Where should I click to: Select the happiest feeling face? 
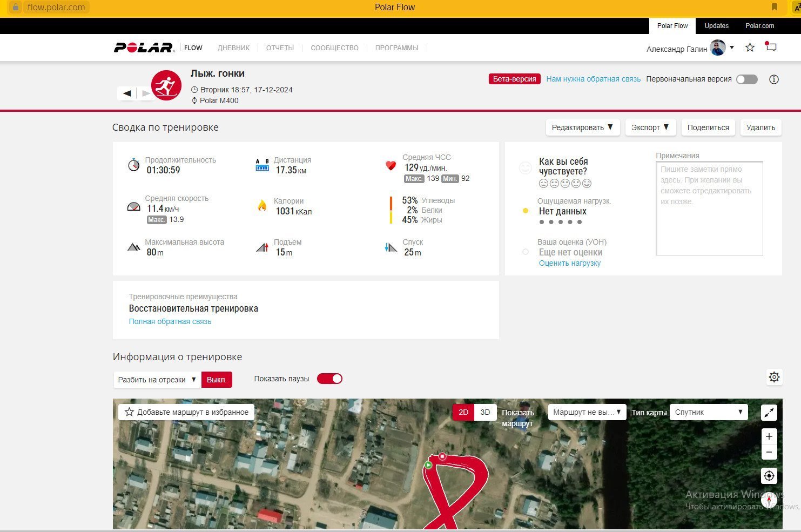point(587,184)
